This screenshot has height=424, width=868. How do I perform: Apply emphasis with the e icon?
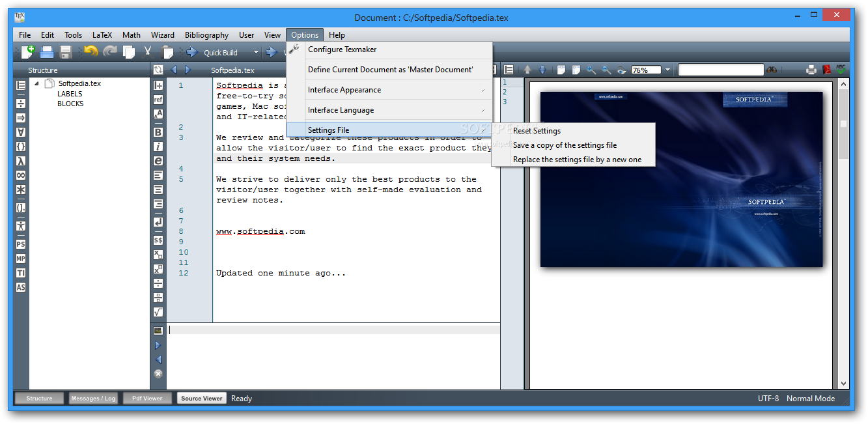[x=158, y=161]
